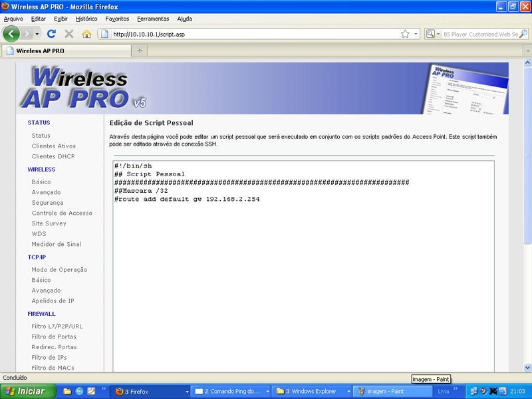
Task: Open Site Survey page
Action: pyautogui.click(x=49, y=223)
